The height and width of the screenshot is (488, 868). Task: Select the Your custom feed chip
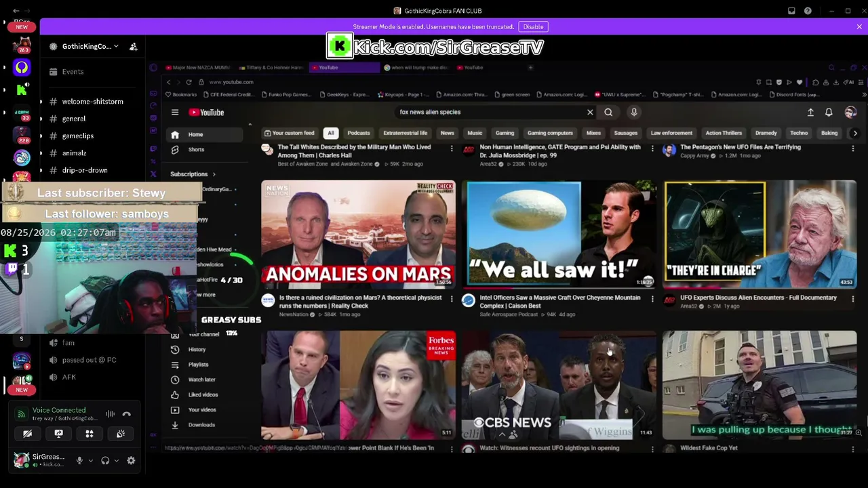point(290,133)
